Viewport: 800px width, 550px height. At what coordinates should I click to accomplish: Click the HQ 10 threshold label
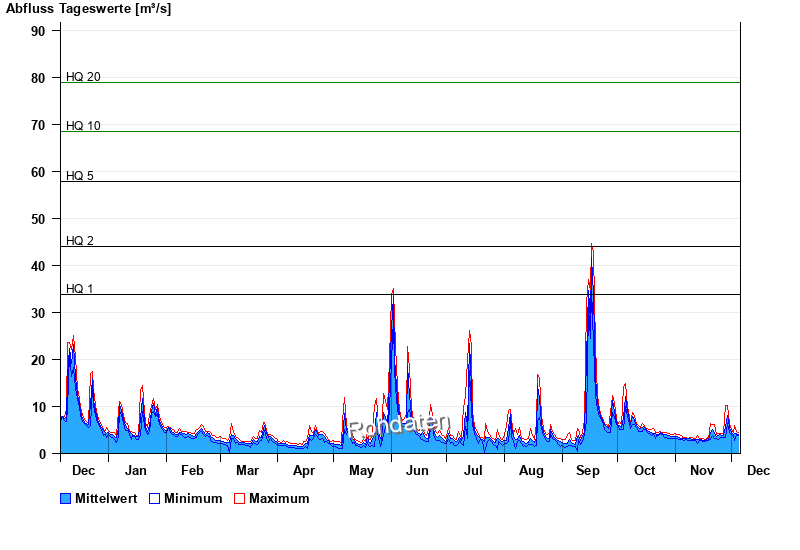click(x=83, y=126)
